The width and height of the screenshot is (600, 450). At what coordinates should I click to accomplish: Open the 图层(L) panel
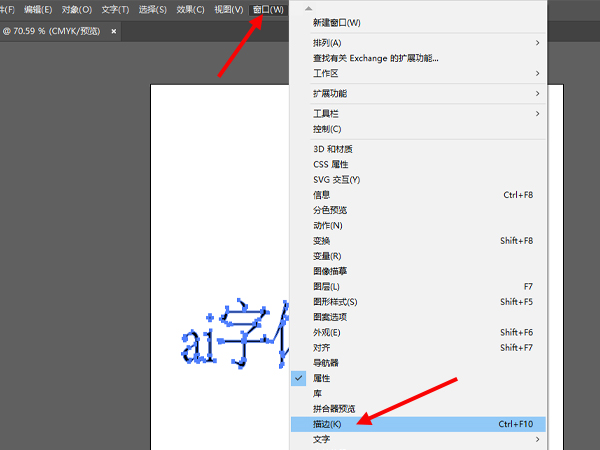pyautogui.click(x=327, y=287)
